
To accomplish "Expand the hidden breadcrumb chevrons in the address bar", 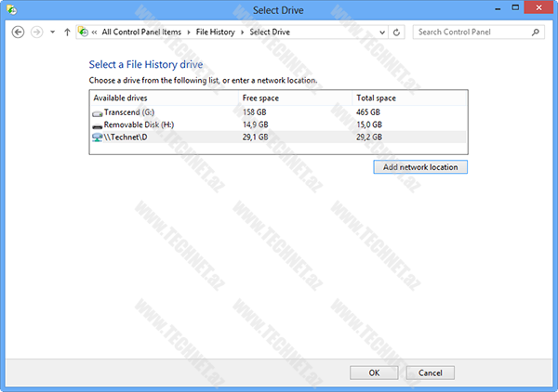I will tap(94, 32).
